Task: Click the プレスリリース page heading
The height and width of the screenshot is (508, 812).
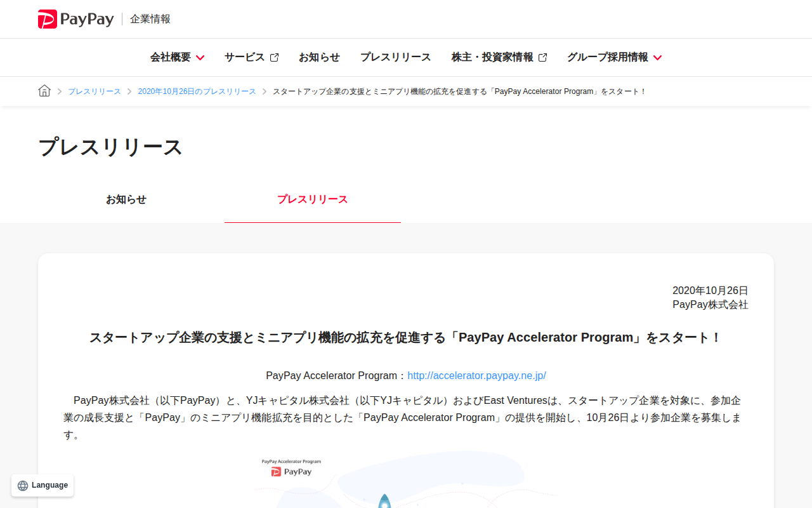Action: (110, 147)
